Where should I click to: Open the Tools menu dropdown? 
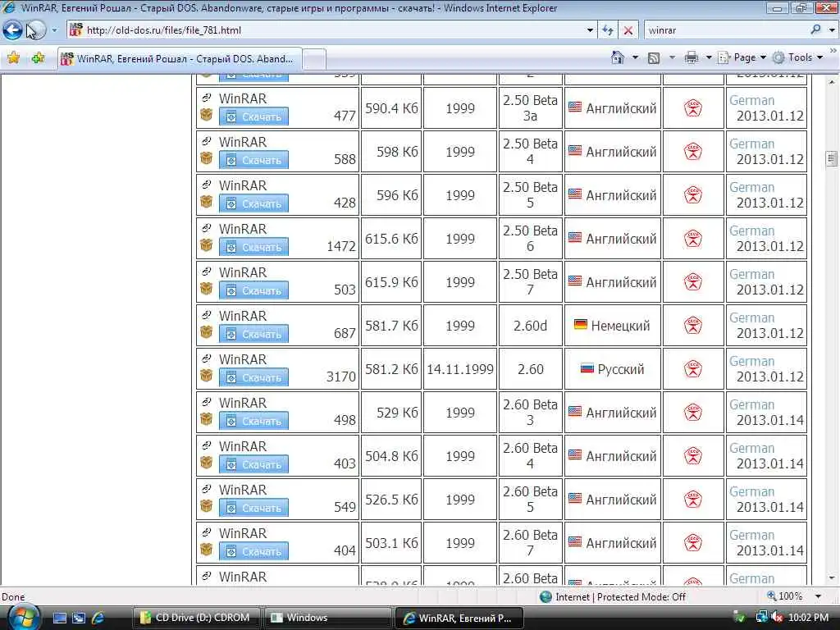point(797,57)
